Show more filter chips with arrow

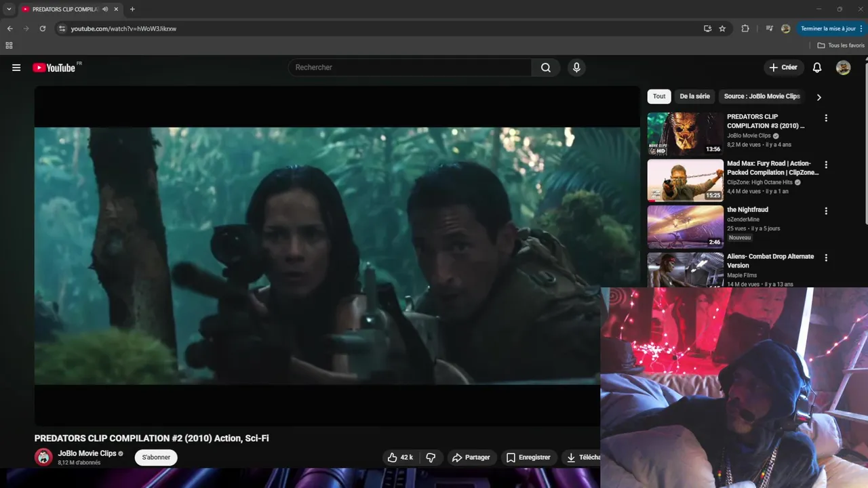tap(818, 97)
